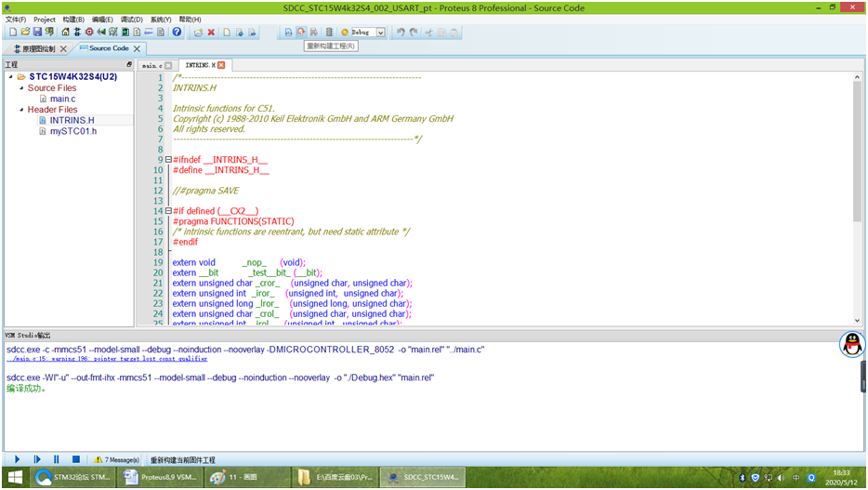Screen dimensions: 868x490
Task: Select mySTC01.h in the project tree
Action: click(x=72, y=131)
